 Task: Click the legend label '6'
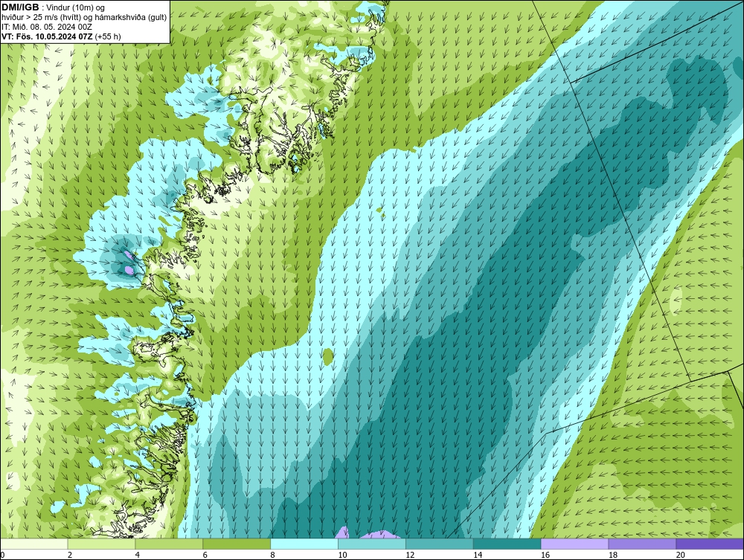point(205,555)
